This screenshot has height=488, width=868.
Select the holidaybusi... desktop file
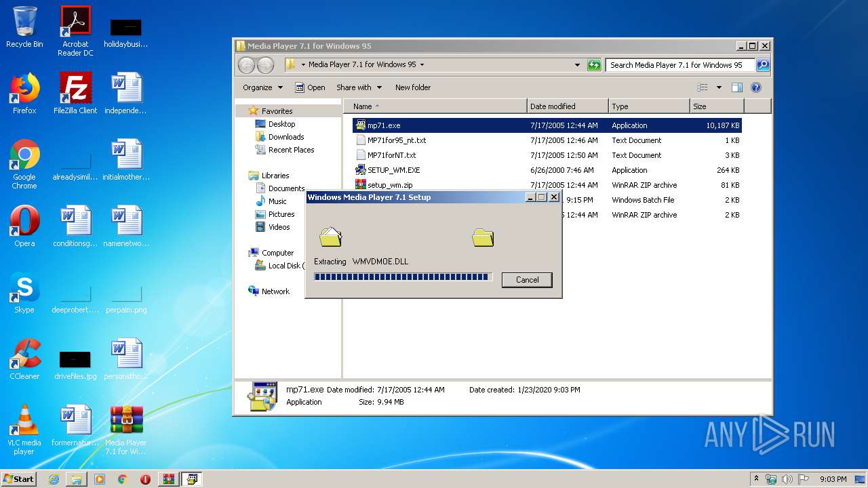126,34
